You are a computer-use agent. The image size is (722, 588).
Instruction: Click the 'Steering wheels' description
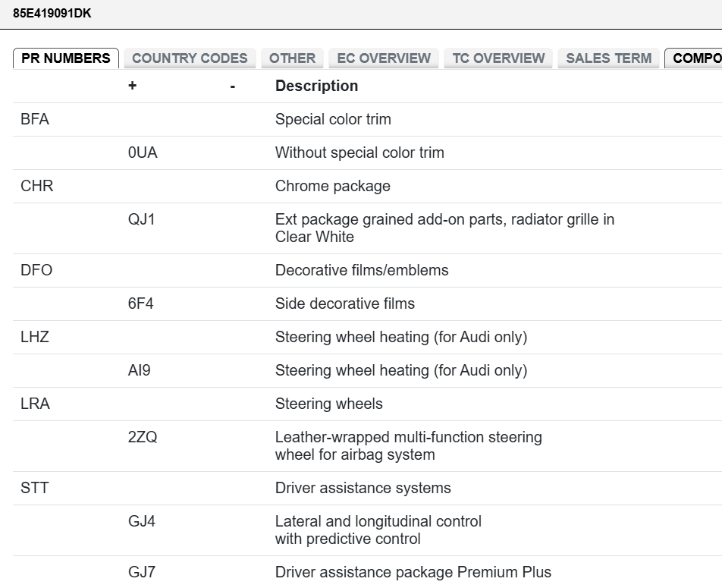329,404
